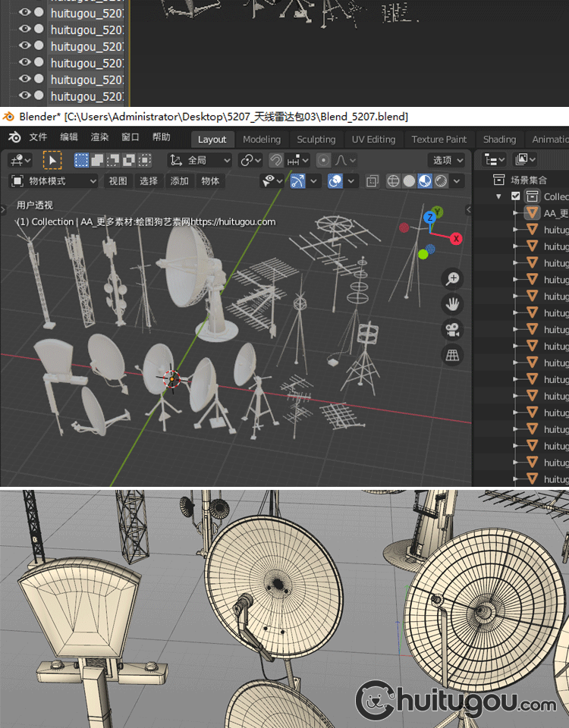This screenshot has height=728, width=569.
Task: Toggle X-ray display in viewport header
Action: (x=373, y=181)
